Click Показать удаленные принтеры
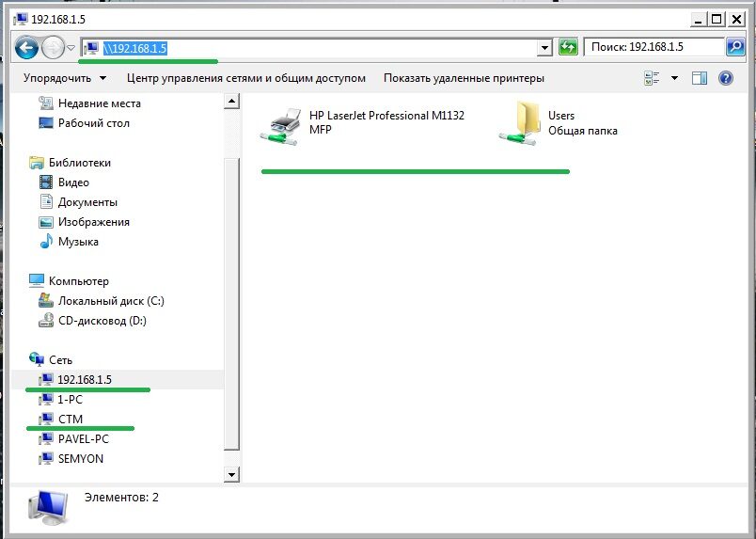 pos(464,78)
